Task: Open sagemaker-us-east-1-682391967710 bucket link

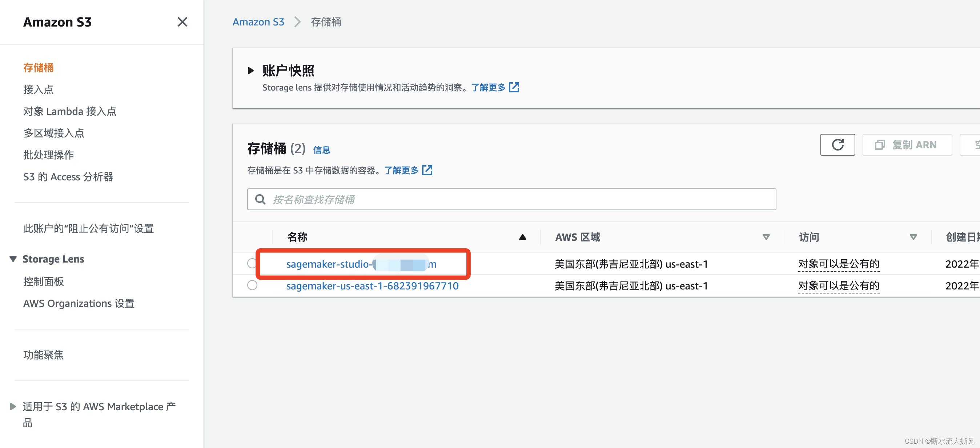Action: coord(372,286)
